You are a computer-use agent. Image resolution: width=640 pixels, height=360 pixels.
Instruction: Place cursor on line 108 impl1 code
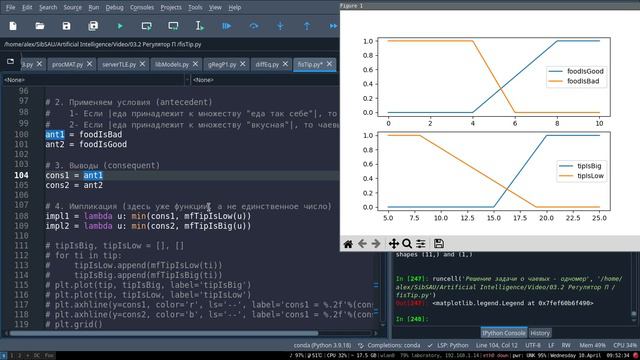pyautogui.click(x=148, y=216)
